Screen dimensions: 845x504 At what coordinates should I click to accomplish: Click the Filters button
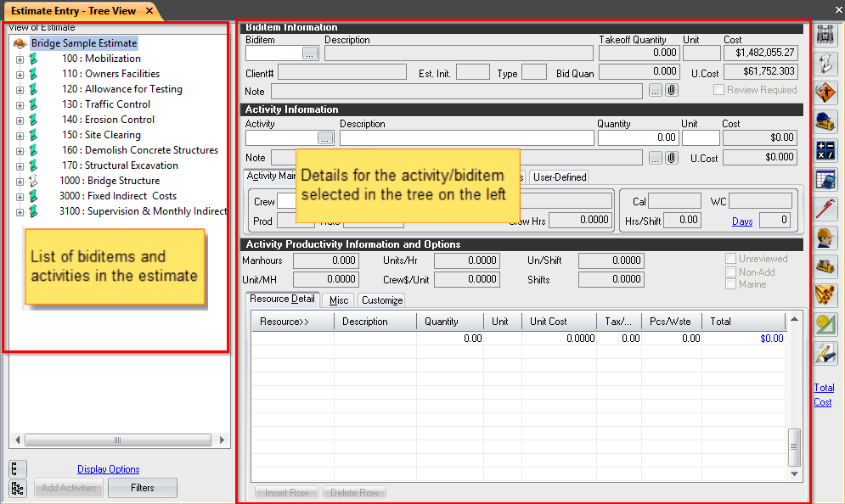(143, 488)
